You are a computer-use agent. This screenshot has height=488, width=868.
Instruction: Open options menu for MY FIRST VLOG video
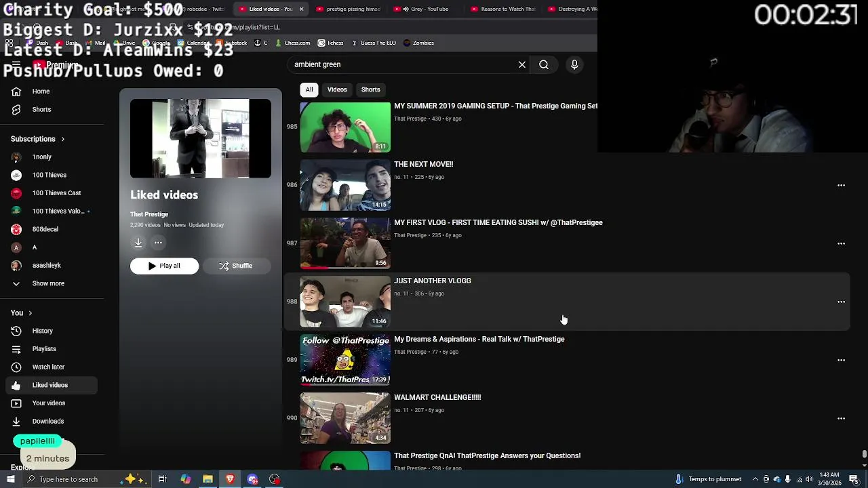tap(841, 243)
